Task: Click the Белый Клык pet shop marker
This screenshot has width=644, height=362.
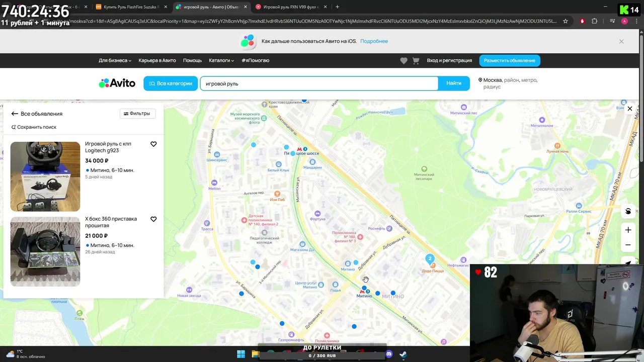Action: pyautogui.click(x=278, y=164)
